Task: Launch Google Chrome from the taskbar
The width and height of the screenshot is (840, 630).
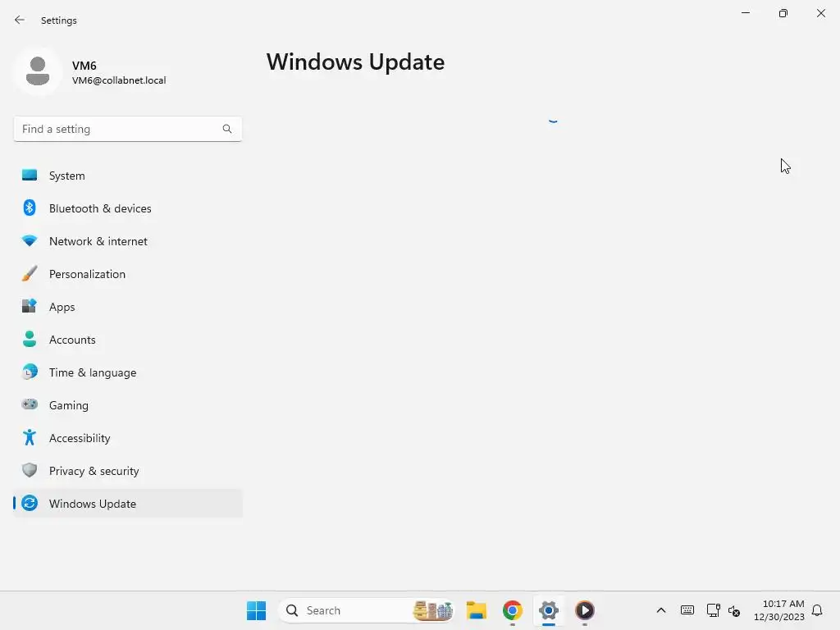Action: point(513,610)
